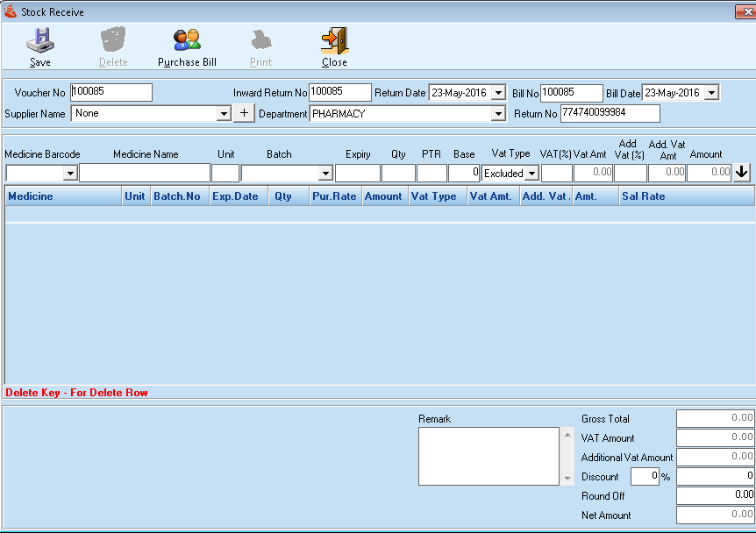Image resolution: width=756 pixels, height=533 pixels.
Task: Click the Remark text box
Action: 487,454
